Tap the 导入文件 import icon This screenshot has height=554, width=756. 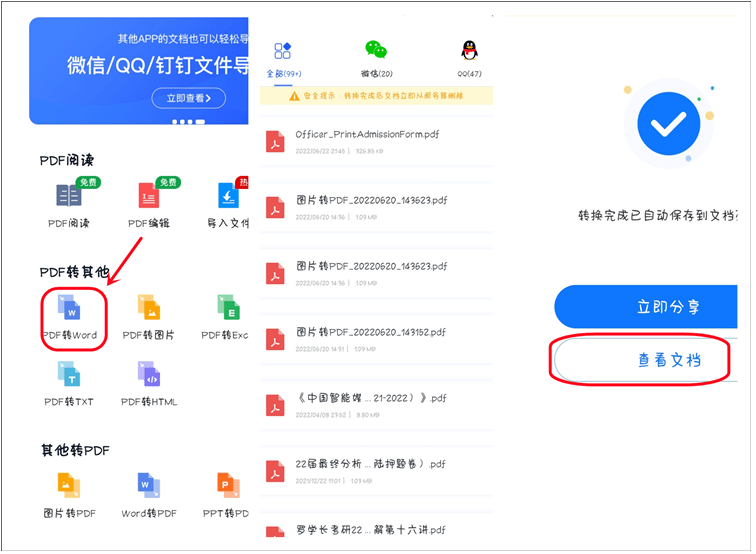coord(228,196)
